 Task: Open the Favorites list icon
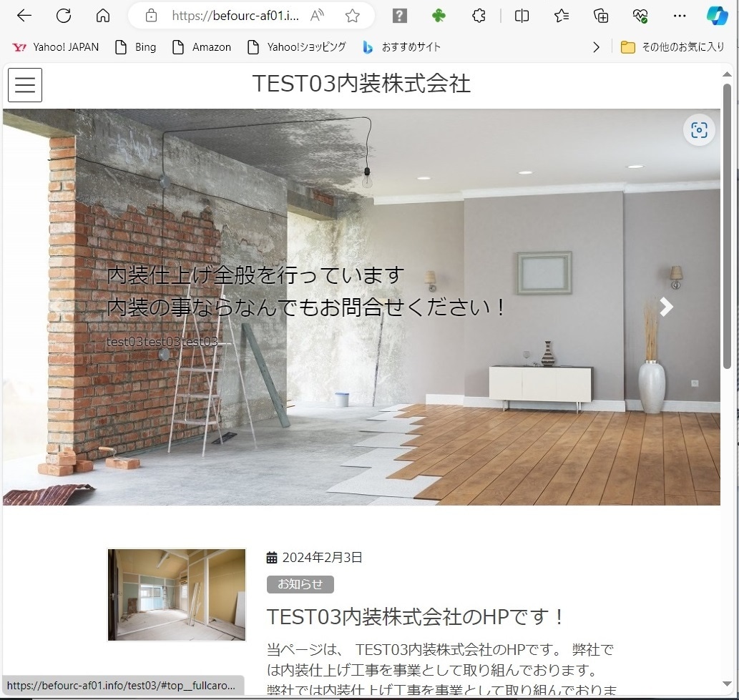tap(562, 16)
